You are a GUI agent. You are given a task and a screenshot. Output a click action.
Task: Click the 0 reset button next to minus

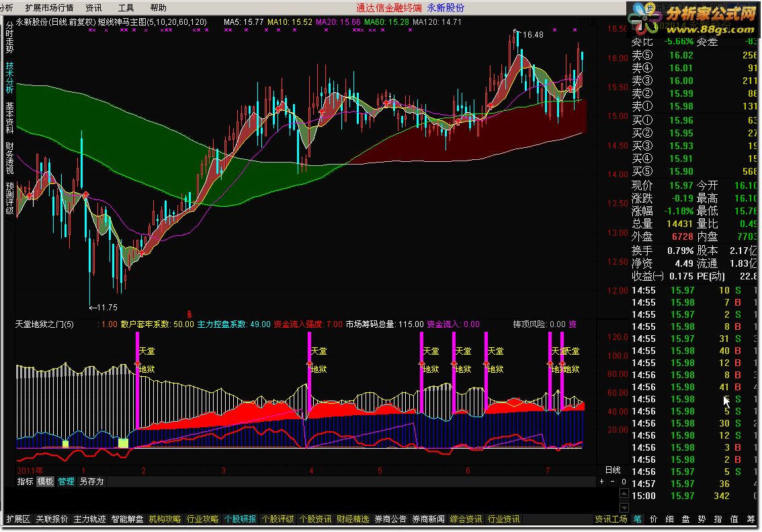pos(624,482)
